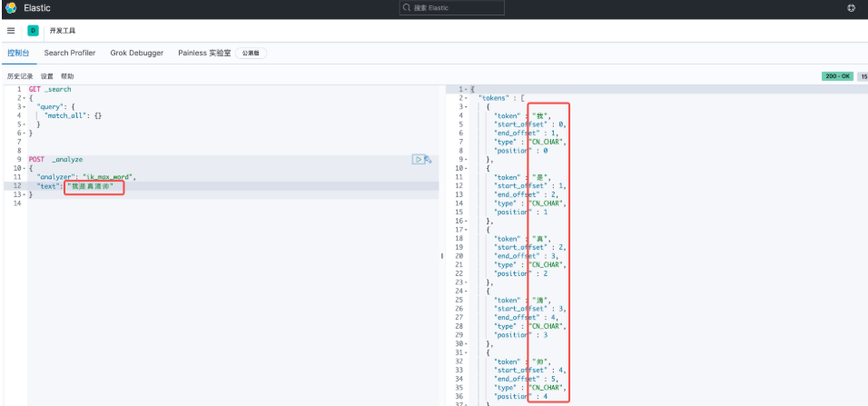This screenshot has width=868, height=406.
Task: Click the "token" entry on response line 32
Action: (x=523, y=361)
